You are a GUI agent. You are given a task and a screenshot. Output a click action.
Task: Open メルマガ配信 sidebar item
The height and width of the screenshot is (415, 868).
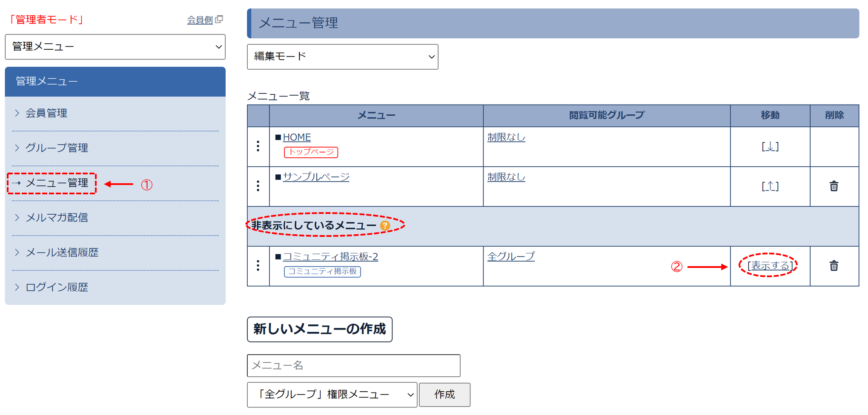(57, 218)
